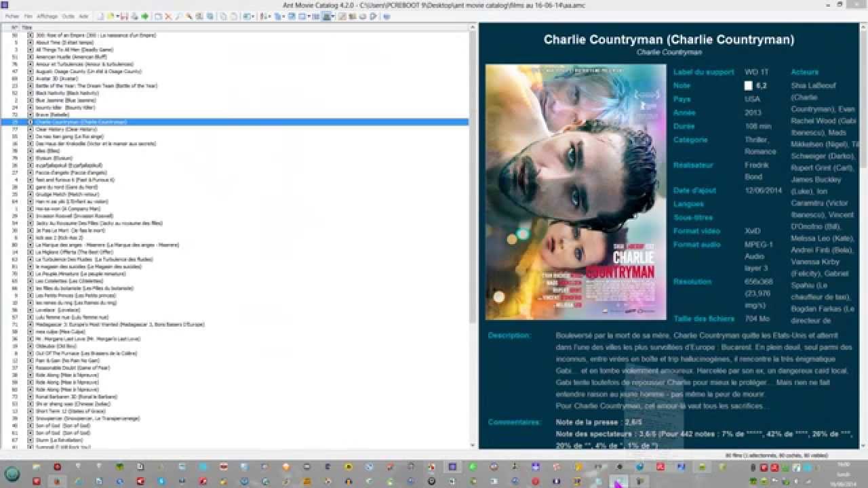Sort the list by the Titre column header
The image size is (868, 488).
245,27
